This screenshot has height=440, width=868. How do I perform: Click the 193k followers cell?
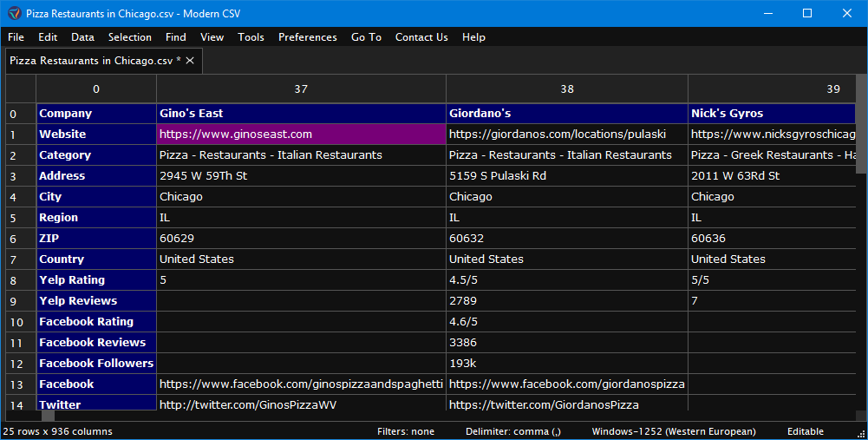567,363
